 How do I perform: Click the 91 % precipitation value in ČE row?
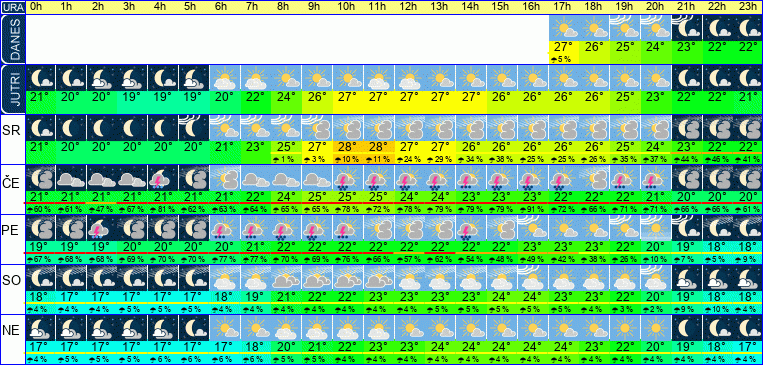[533, 208]
